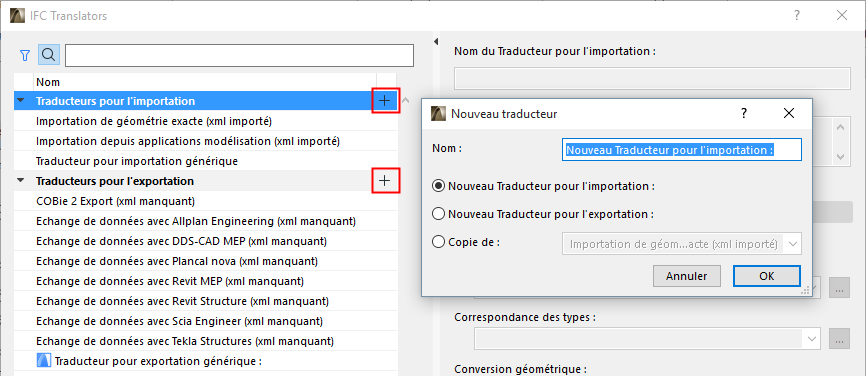Viewport: 866px width, 376px height.
Task: Click the Nom text field in dialog
Action: (682, 150)
